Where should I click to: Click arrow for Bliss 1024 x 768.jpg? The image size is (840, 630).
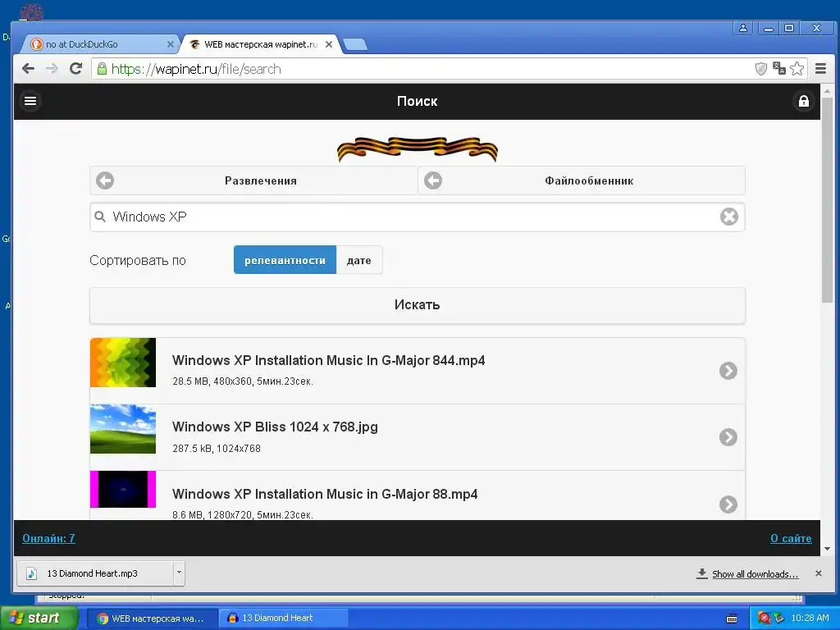pyautogui.click(x=728, y=437)
